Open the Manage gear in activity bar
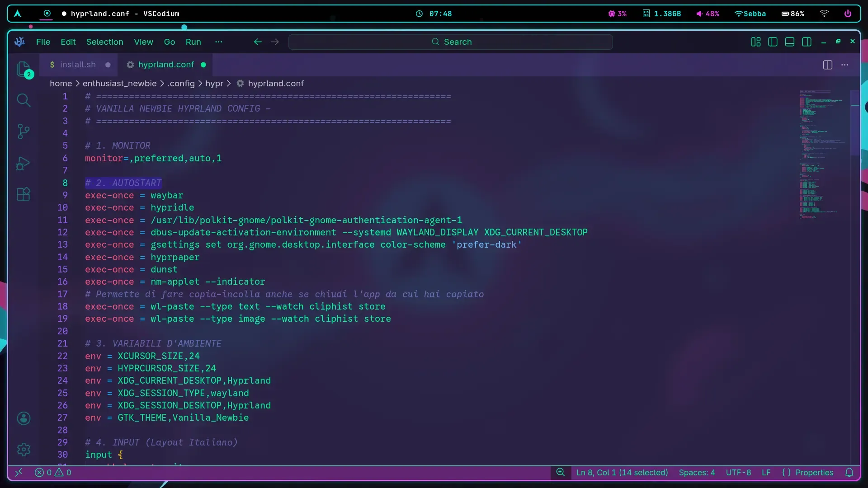 24,449
